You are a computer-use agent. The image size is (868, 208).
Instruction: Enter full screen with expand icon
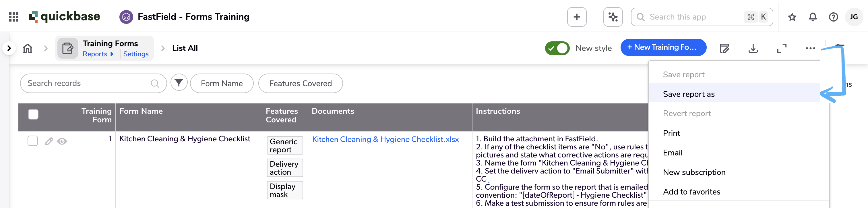(782, 48)
